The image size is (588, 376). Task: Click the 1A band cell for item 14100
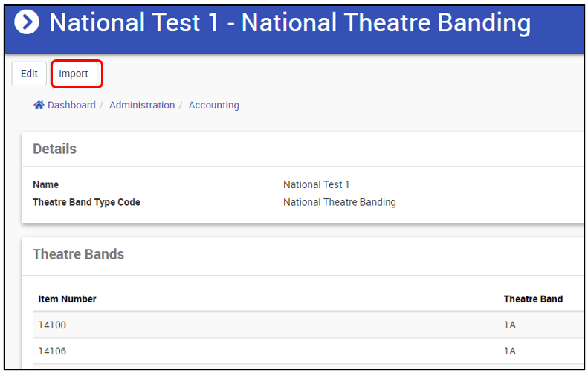pos(510,325)
